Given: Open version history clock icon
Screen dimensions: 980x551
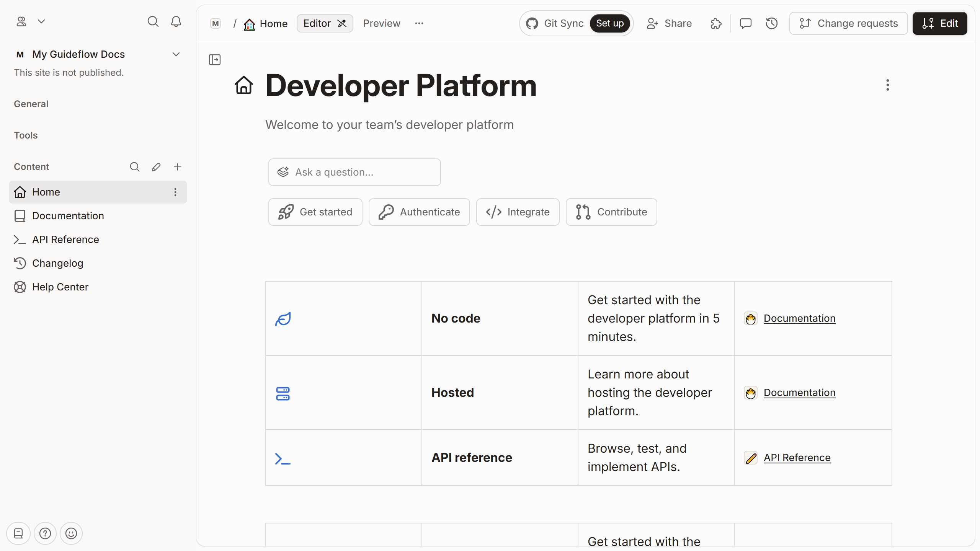Looking at the screenshot, I should (772, 24).
